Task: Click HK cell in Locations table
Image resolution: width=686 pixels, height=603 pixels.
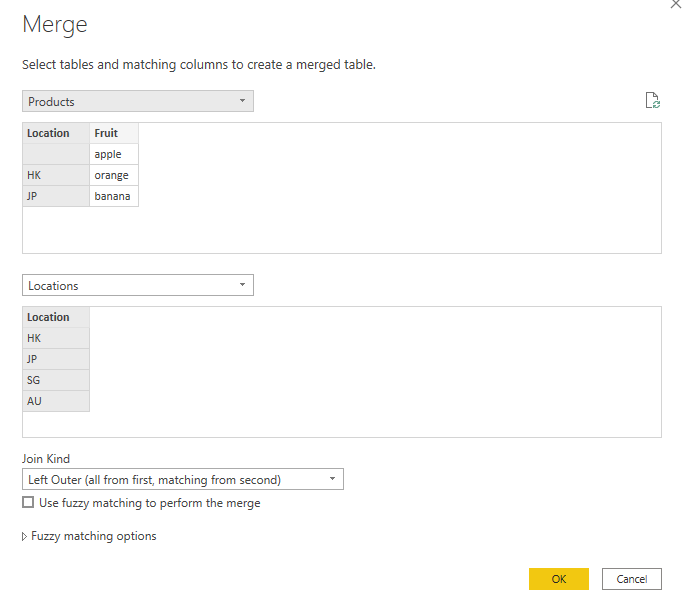Action: [x=56, y=338]
